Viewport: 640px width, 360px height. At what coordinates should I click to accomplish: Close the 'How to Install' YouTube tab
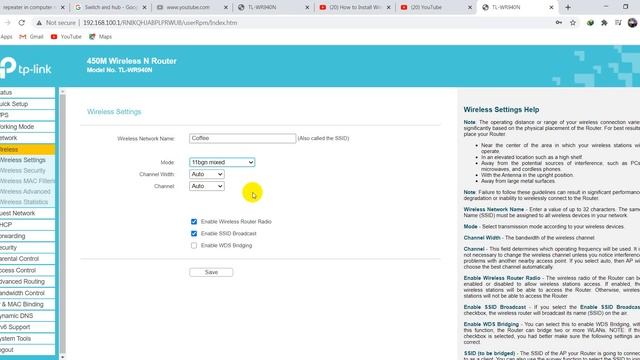pos(389,7)
